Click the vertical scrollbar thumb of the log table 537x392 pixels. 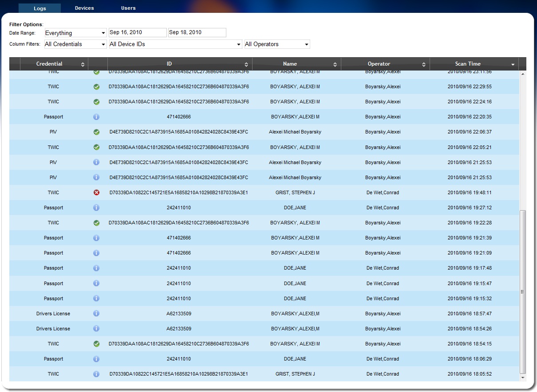pos(522,291)
